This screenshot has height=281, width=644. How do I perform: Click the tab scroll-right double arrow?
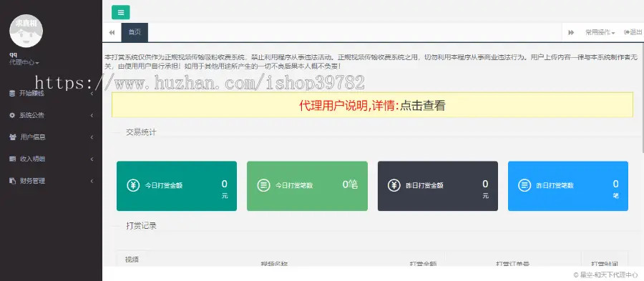coord(571,32)
